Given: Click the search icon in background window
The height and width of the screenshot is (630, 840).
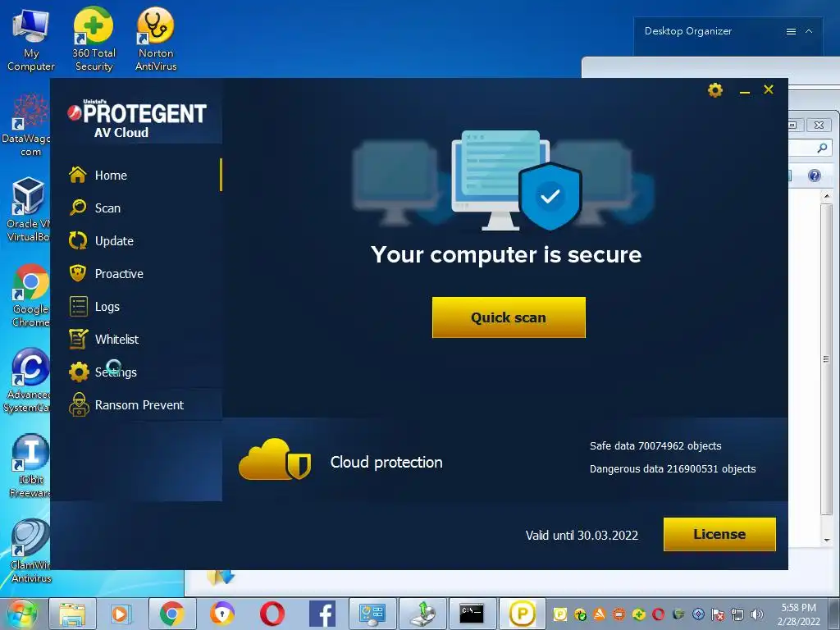Looking at the screenshot, I should (x=822, y=148).
